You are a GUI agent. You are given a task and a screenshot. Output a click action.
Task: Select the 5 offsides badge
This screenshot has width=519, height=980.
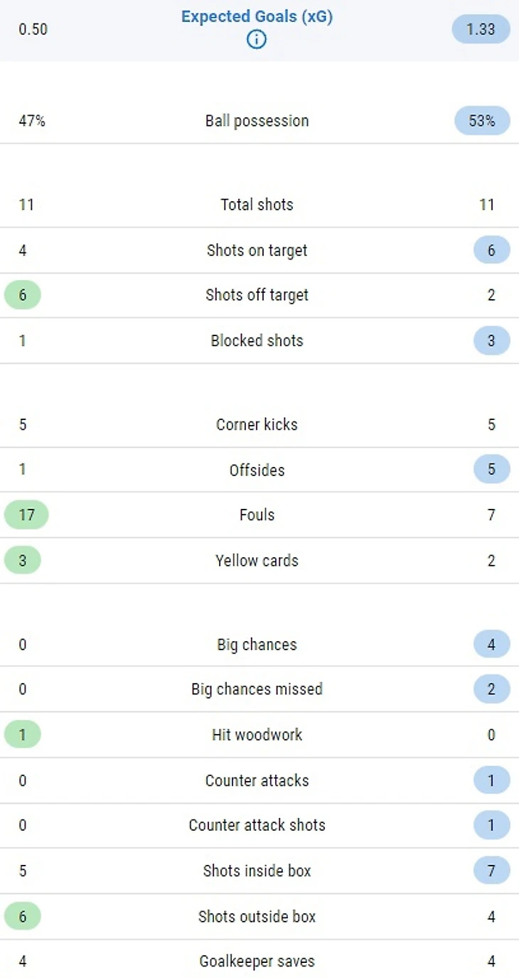point(491,470)
